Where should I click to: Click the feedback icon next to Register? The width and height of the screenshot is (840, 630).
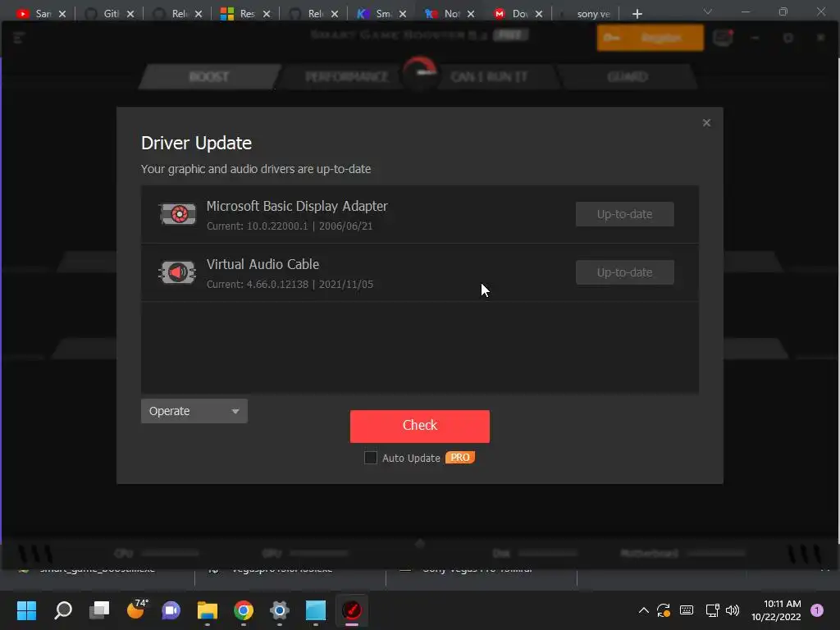click(723, 38)
